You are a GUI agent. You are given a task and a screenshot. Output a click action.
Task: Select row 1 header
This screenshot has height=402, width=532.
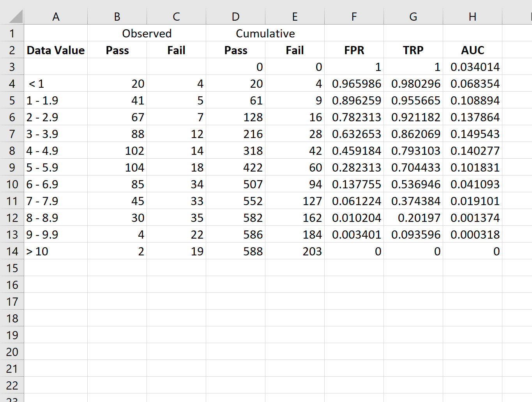12,33
